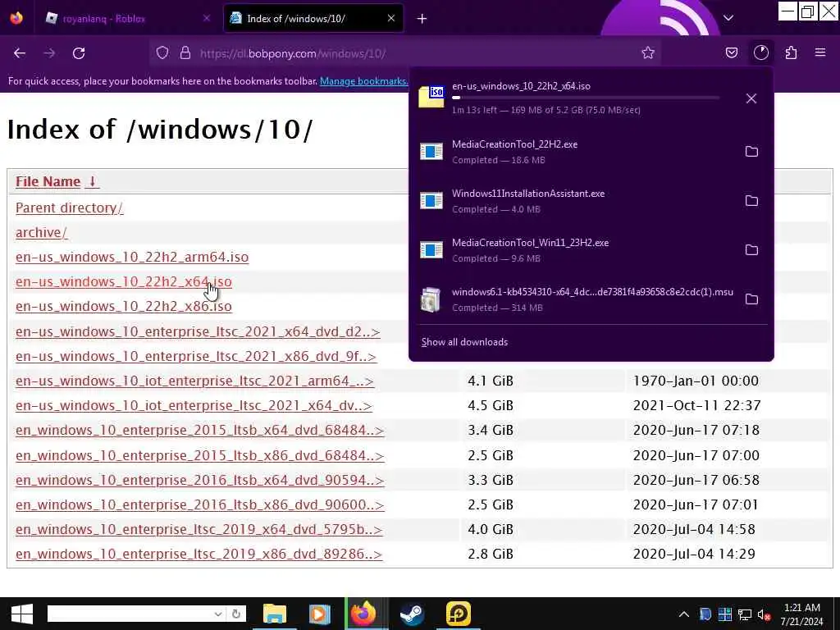Image resolution: width=840 pixels, height=630 pixels.
Task: Cancel the en-us_windows_10_22h2_x64.iso download
Action: 751,98
